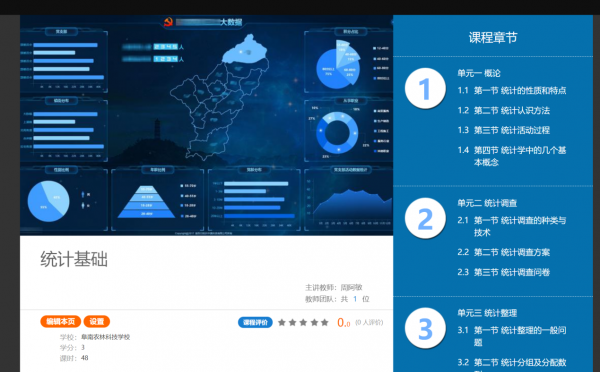Viewport: 600px width, 372px height.
Task: Open section 2.3 统计调查问卷
Action: click(x=504, y=272)
